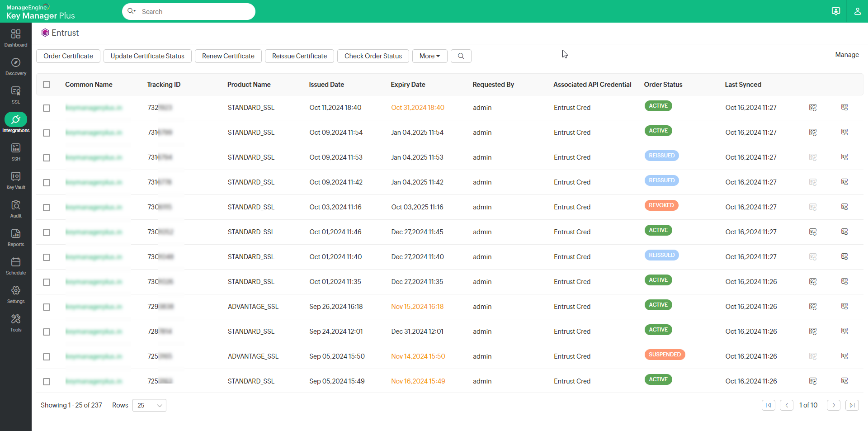Check the first certificate row's checkbox
This screenshot has height=431, width=868.
[47, 108]
